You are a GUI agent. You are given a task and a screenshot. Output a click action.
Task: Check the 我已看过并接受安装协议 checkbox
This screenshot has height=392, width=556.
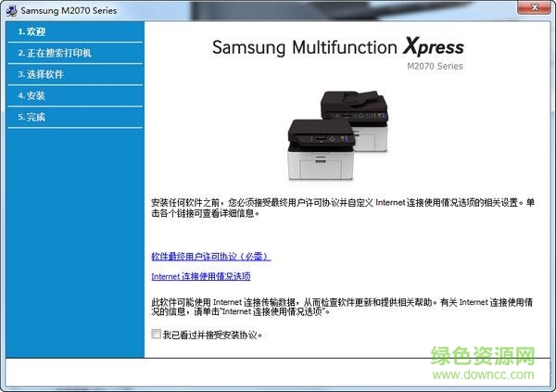[156, 334]
